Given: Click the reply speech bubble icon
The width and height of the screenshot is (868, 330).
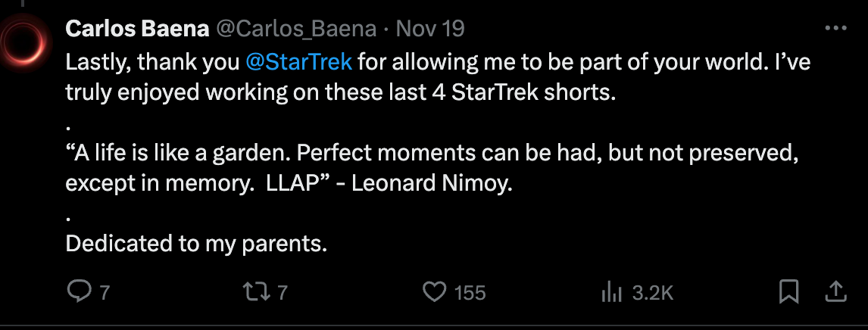Looking at the screenshot, I should [78, 292].
